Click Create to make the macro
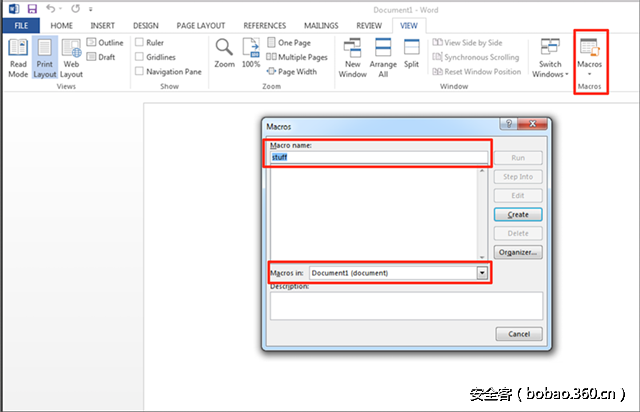 click(518, 214)
